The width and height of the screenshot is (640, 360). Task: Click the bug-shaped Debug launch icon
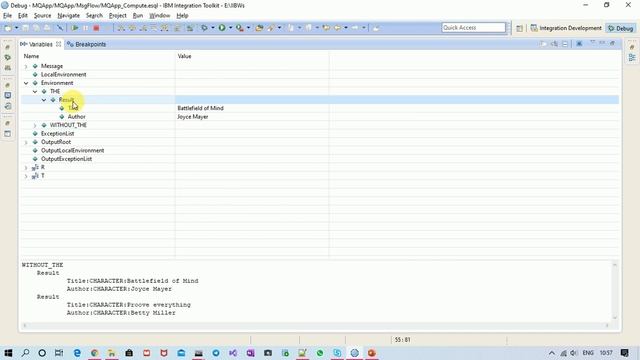[x=204, y=28]
